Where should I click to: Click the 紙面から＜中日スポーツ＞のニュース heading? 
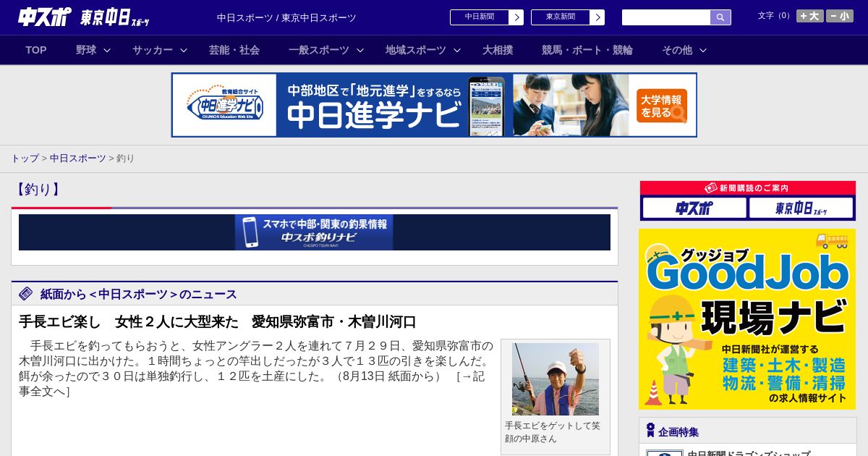pyautogui.click(x=139, y=294)
